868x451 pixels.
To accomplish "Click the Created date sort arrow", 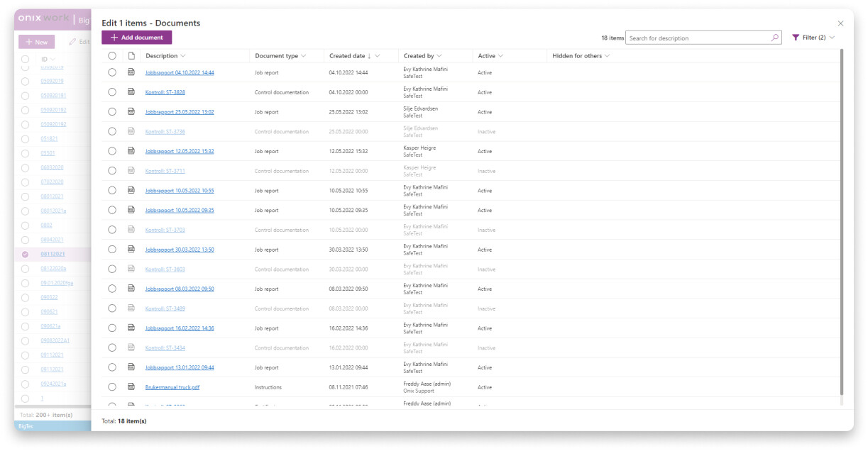I will tap(369, 56).
